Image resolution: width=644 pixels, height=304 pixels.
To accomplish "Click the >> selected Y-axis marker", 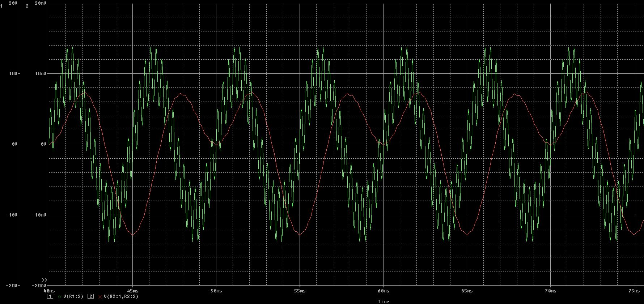I will pyautogui.click(x=44, y=280).
